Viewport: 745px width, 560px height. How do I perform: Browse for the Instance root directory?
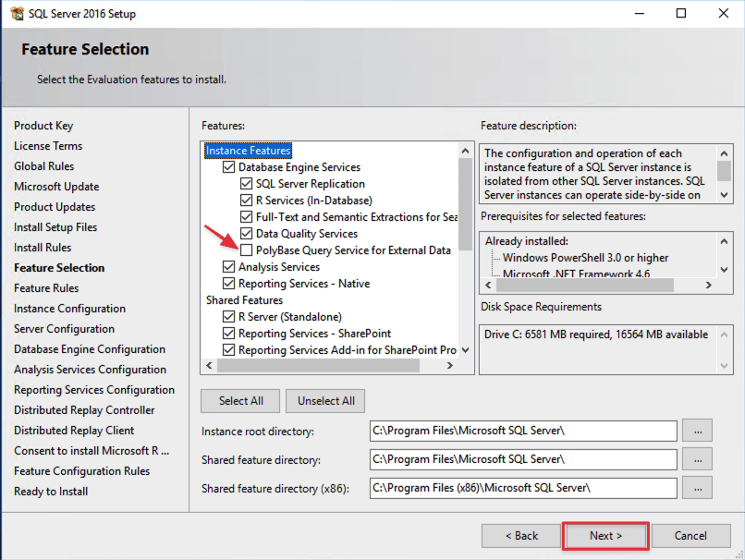(x=697, y=431)
